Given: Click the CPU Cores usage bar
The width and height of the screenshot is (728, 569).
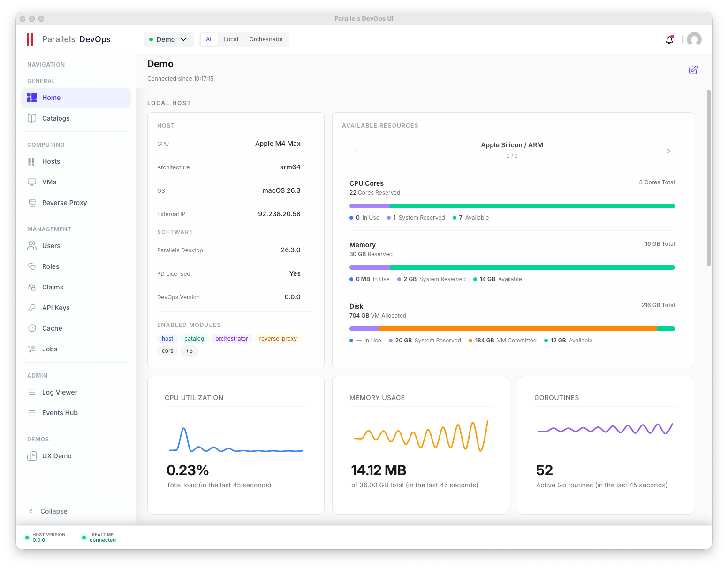Looking at the screenshot, I should [512, 206].
